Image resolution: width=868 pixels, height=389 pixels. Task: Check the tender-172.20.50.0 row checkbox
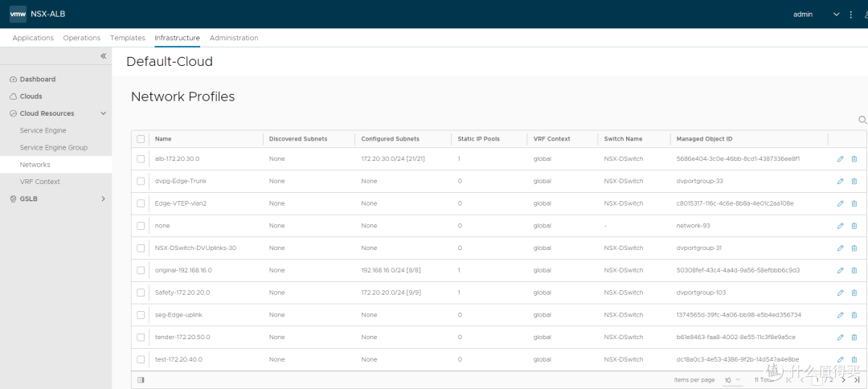(x=141, y=337)
